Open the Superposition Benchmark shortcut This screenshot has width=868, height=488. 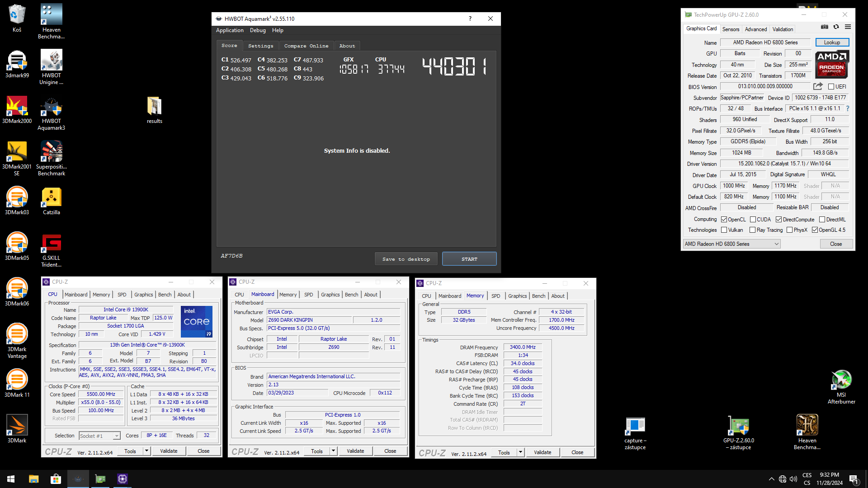[x=51, y=158]
